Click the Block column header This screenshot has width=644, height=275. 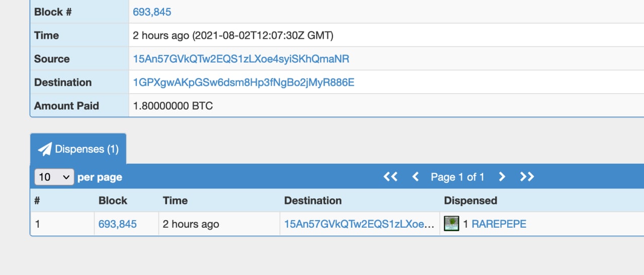coord(113,200)
